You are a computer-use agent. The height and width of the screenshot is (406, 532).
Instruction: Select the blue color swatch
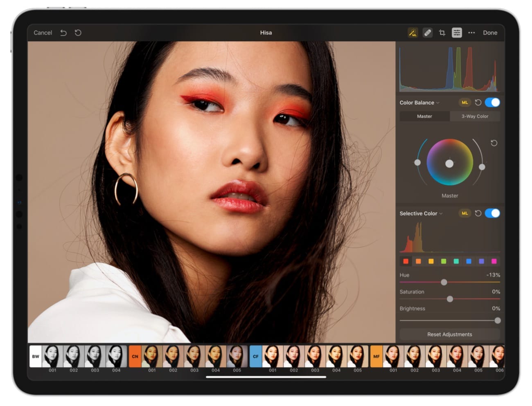pyautogui.click(x=469, y=261)
